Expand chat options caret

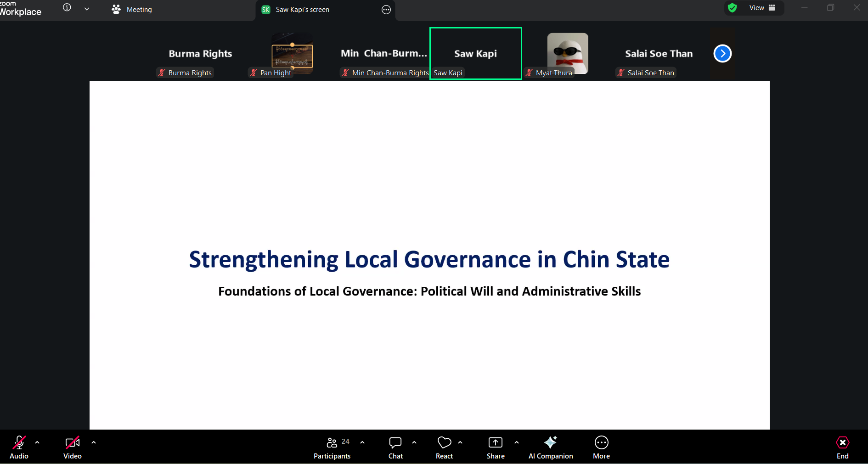(x=414, y=442)
